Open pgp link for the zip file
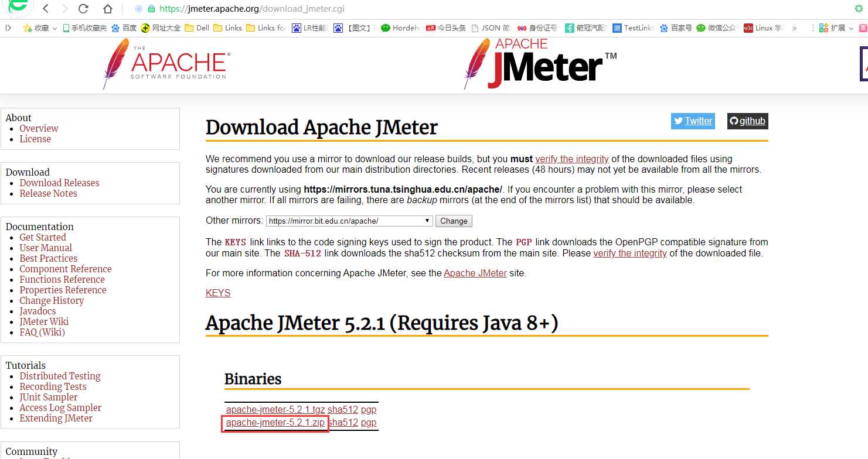The height and width of the screenshot is (459, 868). (x=369, y=423)
